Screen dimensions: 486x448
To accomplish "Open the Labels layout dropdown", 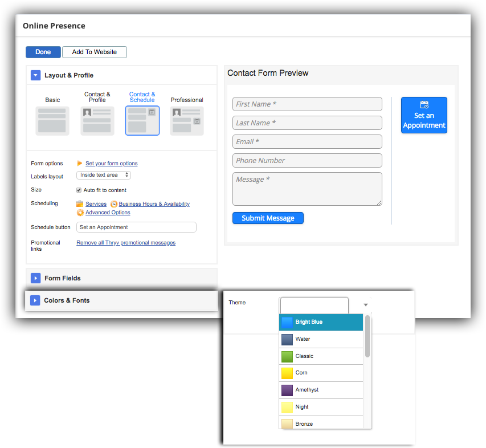I will click(104, 175).
